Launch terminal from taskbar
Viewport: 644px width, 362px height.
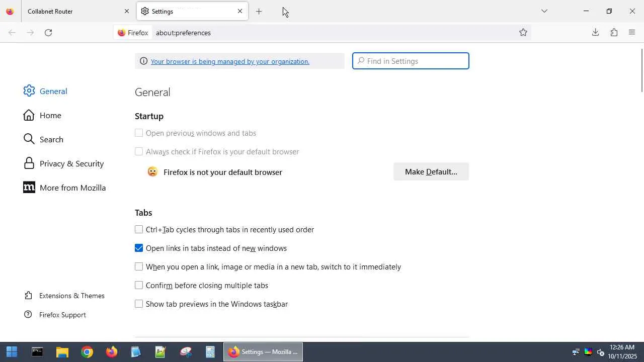[37, 352]
